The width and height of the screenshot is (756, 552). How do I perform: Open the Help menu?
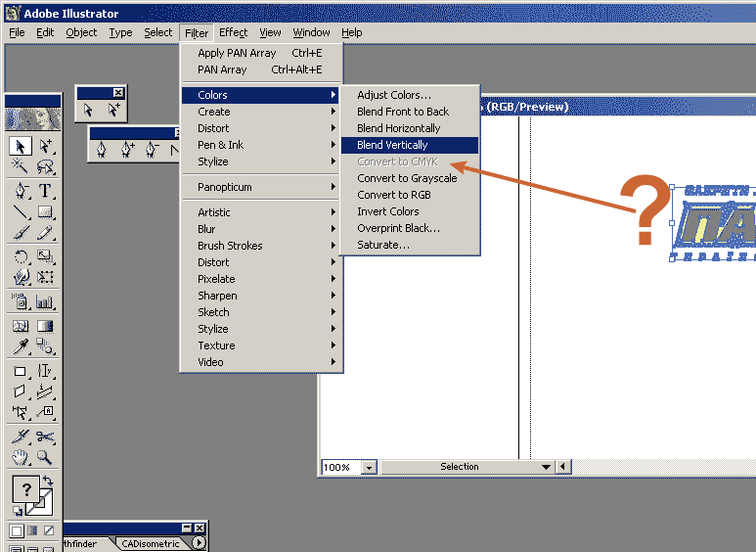click(x=352, y=32)
